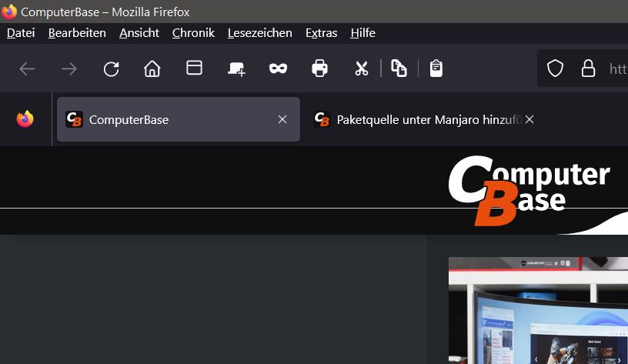
Task: Open the curved monitor article thumbnail
Action: pyautogui.click(x=538, y=310)
